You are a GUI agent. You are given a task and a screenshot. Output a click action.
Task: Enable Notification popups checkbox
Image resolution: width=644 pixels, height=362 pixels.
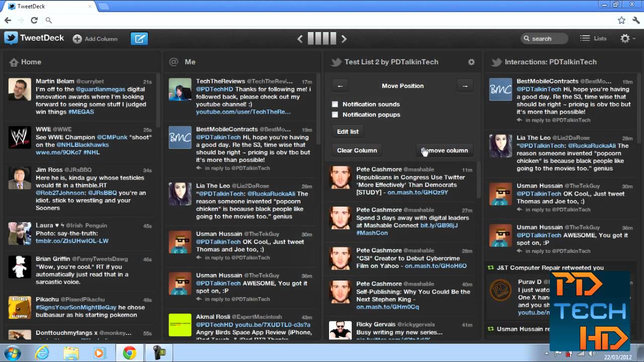coord(335,115)
